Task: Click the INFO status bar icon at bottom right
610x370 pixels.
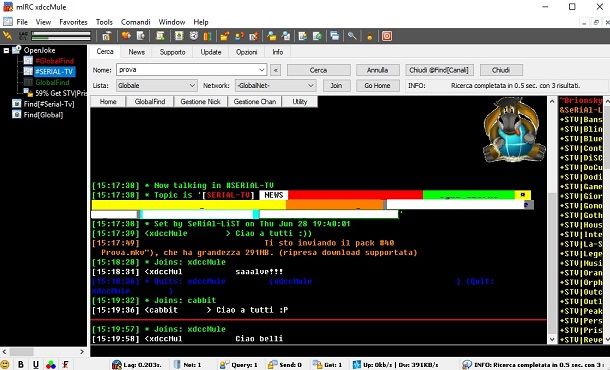Action: (x=467, y=365)
